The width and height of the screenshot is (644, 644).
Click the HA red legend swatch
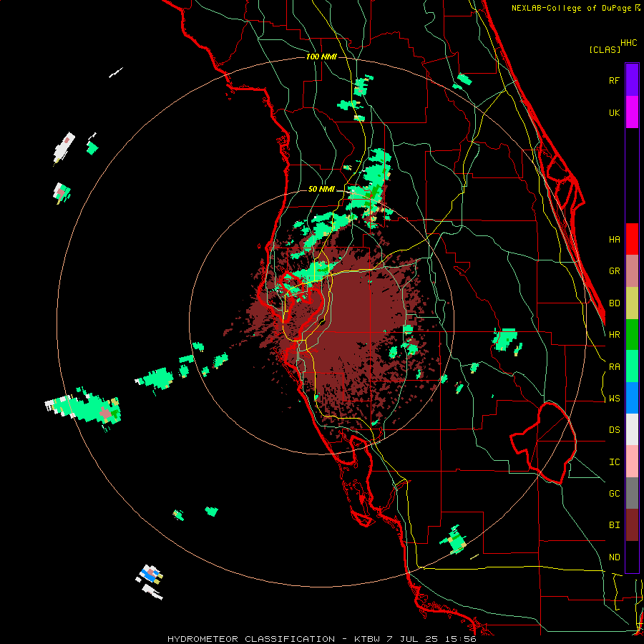coord(632,239)
